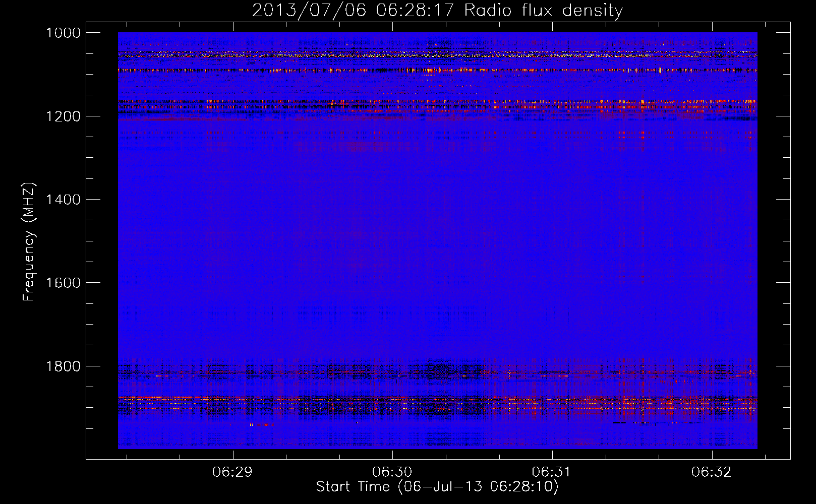Viewport: 816px width, 504px height.
Task: Click the 06:32 time tick label
Action: 711,472
